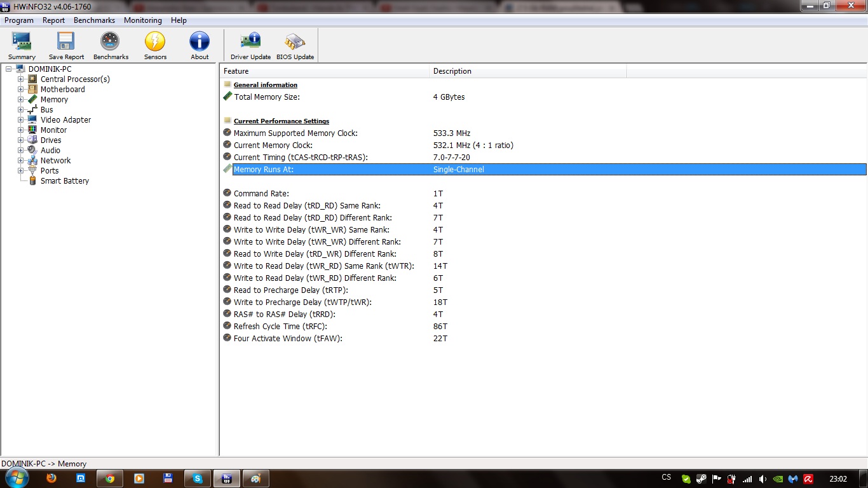Select the Command Rate row
This screenshot has height=488, width=868.
click(544, 194)
